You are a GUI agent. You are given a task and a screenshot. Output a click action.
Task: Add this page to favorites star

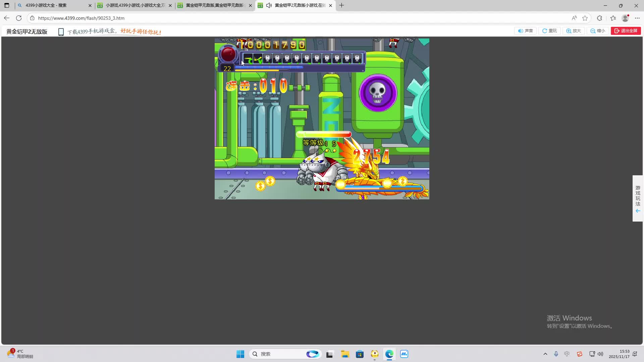click(x=585, y=18)
